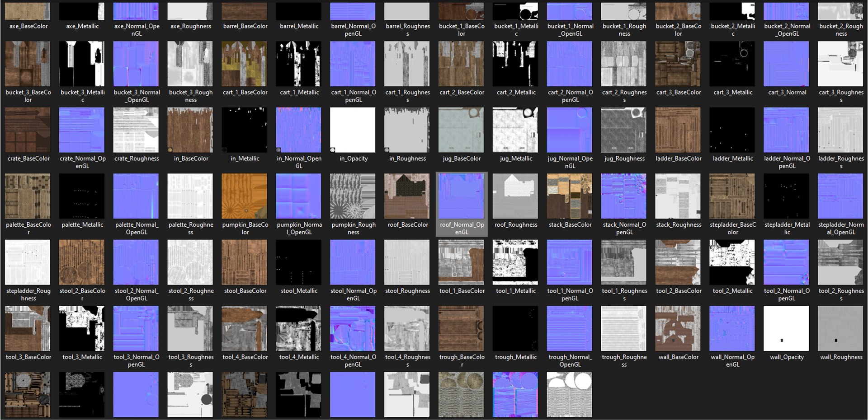Click the in_BaseColor file name

tap(191, 159)
